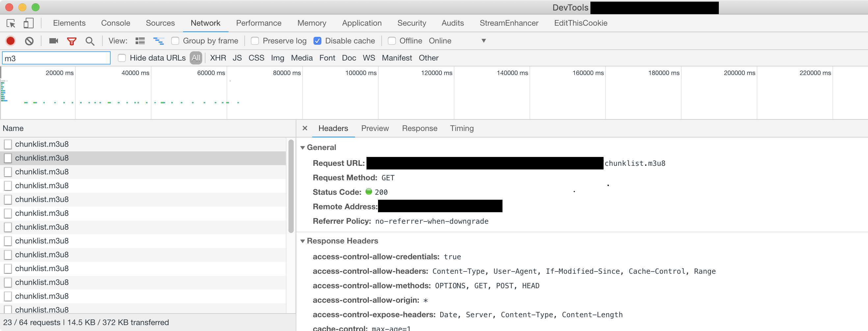Select the first chunklist.m3u8 request row
Image resolution: width=868 pixels, height=331 pixels.
point(143,144)
